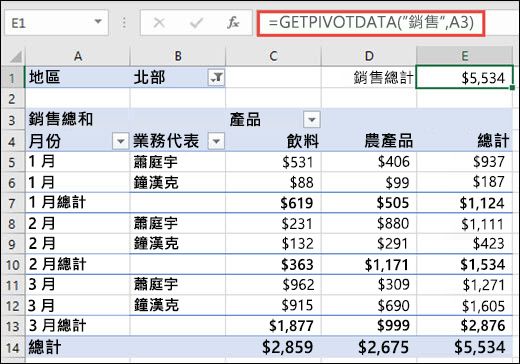Click the $423 cell
Viewport: 520px width, 364px height.
click(x=464, y=244)
